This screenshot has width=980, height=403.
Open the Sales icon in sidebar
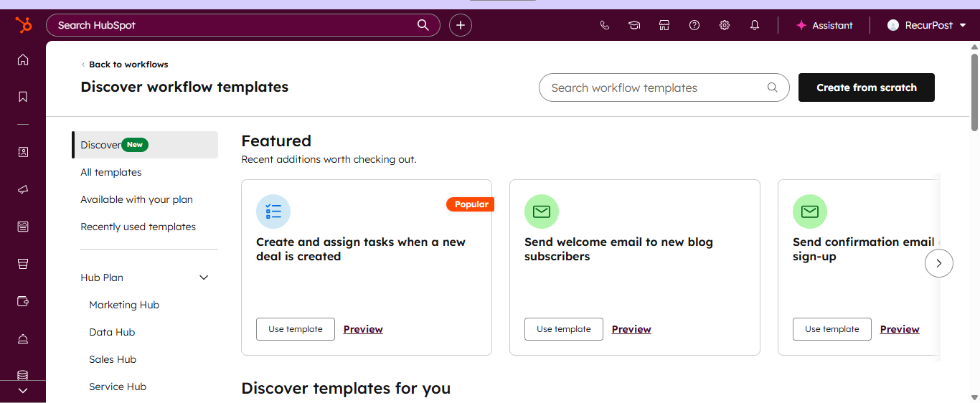coord(23,264)
